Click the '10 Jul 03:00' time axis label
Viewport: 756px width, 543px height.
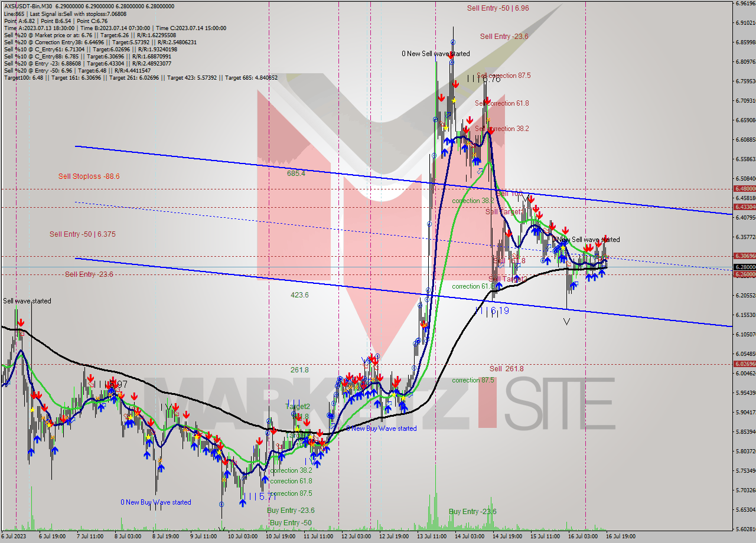tap(242, 537)
